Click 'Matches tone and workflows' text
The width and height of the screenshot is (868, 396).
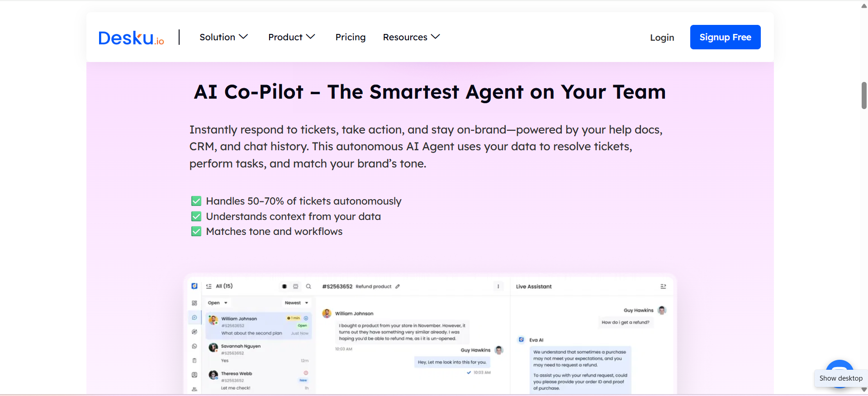tap(274, 231)
